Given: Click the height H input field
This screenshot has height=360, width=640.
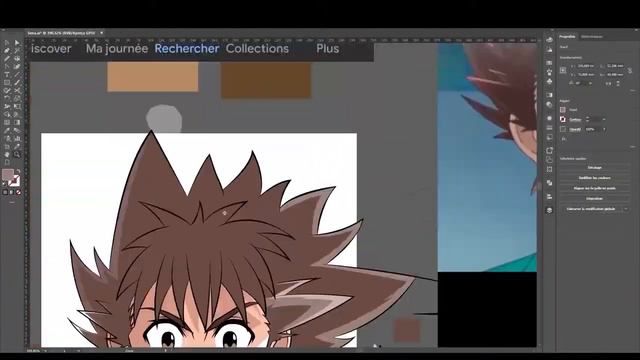Looking at the screenshot, I should pyautogui.click(x=615, y=75).
